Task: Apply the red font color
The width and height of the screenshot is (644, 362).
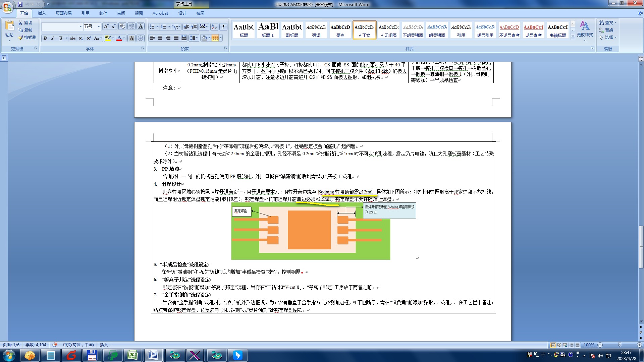Action: coord(119,38)
